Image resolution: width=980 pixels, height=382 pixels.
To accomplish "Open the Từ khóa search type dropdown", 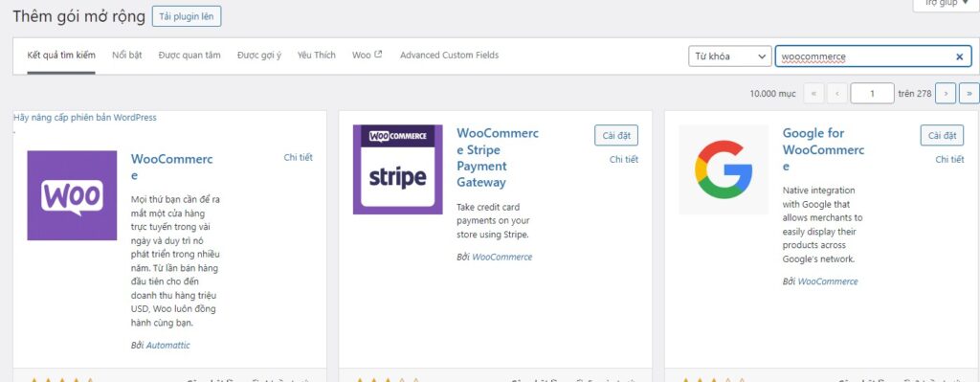I will click(729, 56).
